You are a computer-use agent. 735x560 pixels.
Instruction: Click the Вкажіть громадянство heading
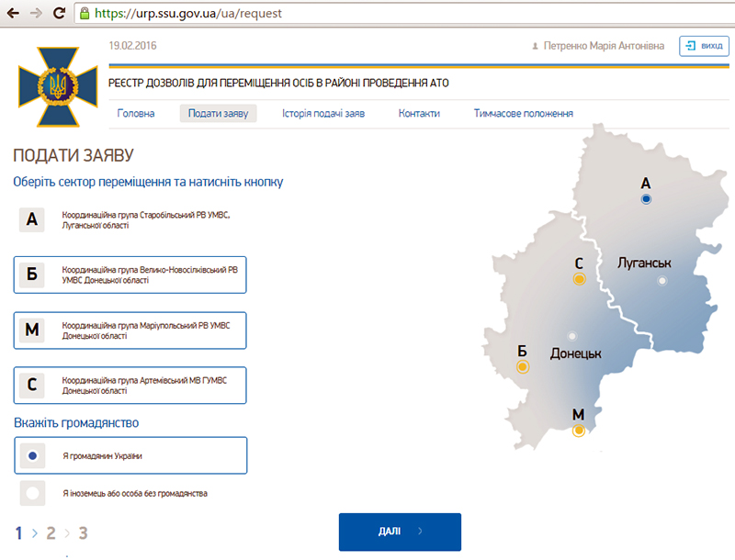76,423
